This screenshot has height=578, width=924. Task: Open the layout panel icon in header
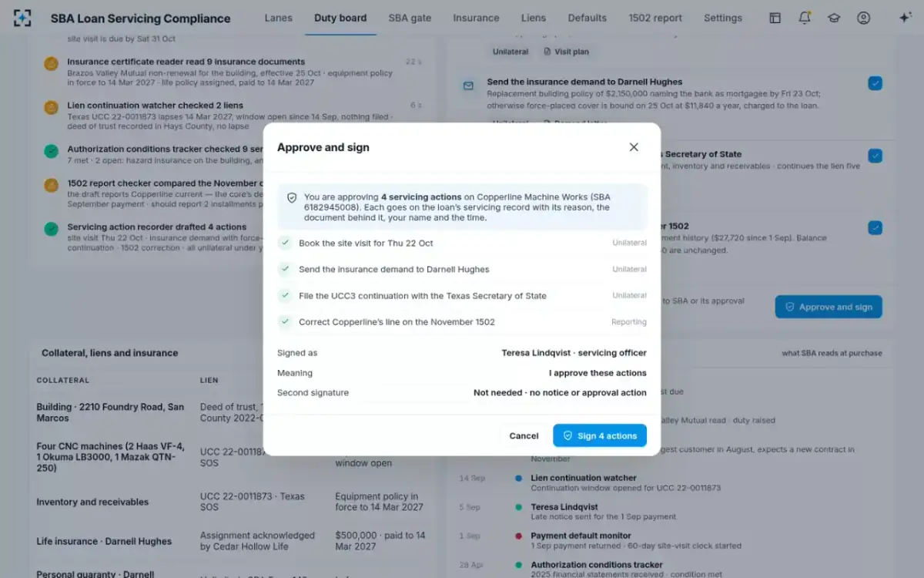[775, 18]
